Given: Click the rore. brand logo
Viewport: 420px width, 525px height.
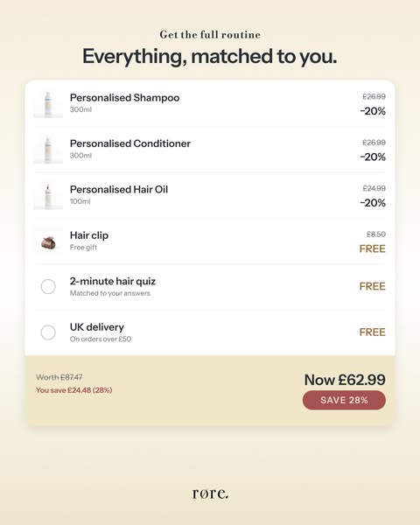Looking at the screenshot, I should 210,493.
